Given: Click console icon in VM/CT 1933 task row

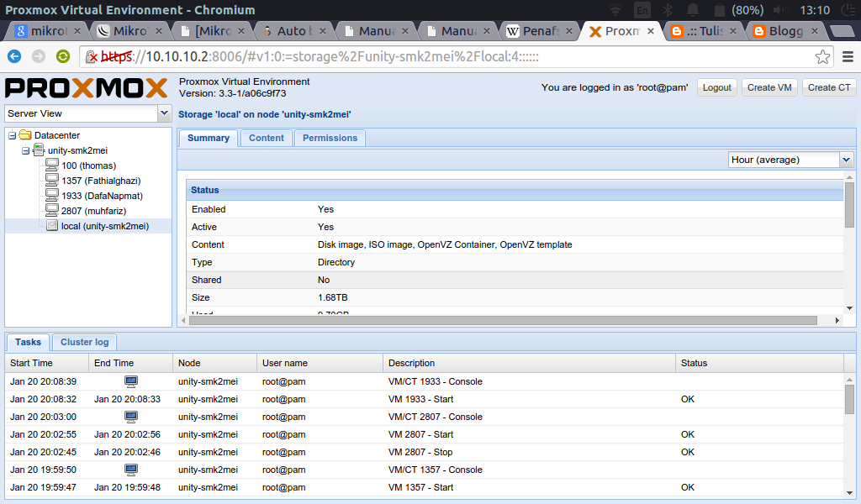Looking at the screenshot, I should click(130, 381).
